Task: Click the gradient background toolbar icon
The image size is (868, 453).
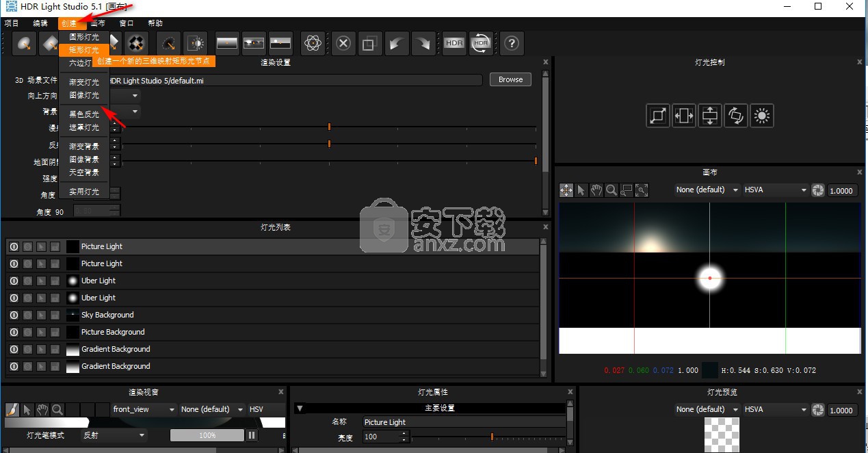Action: pyautogui.click(x=226, y=43)
